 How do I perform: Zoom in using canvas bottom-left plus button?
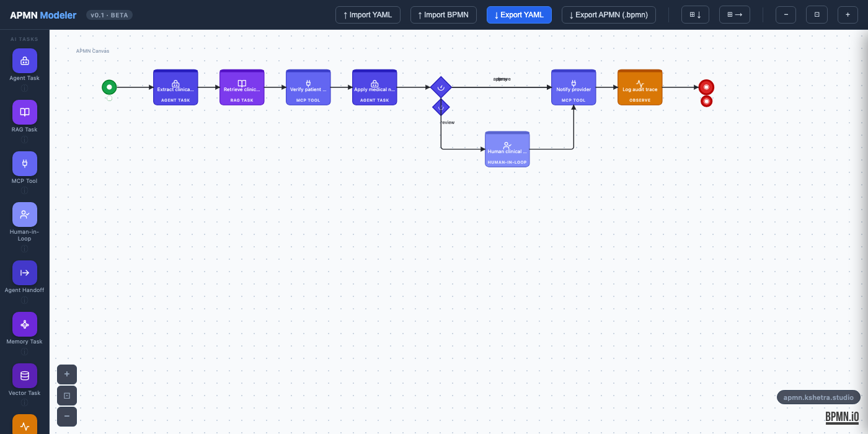point(67,374)
